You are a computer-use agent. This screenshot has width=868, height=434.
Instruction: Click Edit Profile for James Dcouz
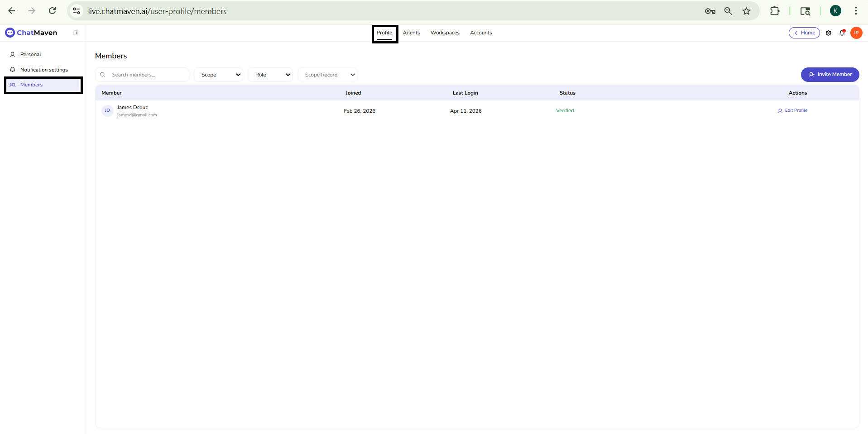click(792, 110)
